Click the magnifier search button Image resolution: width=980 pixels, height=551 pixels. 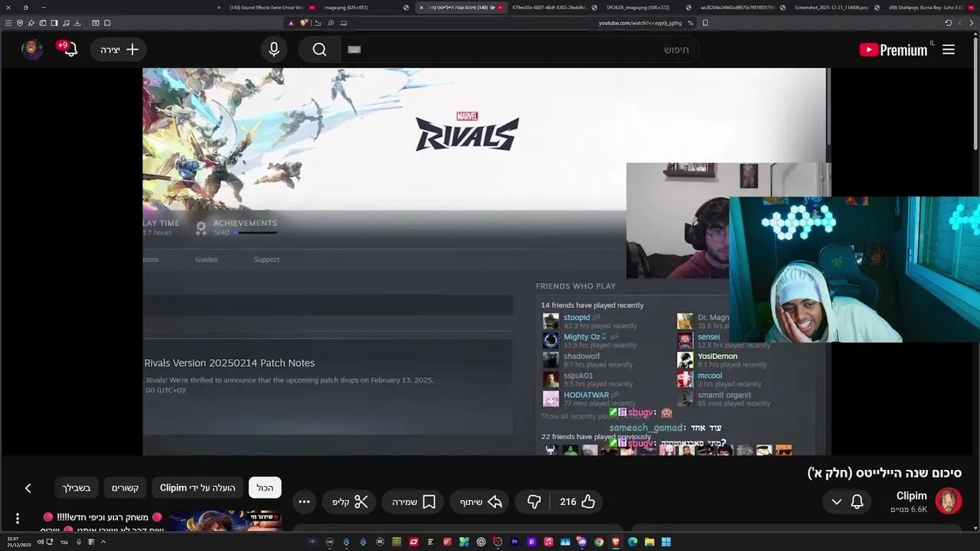coord(319,50)
